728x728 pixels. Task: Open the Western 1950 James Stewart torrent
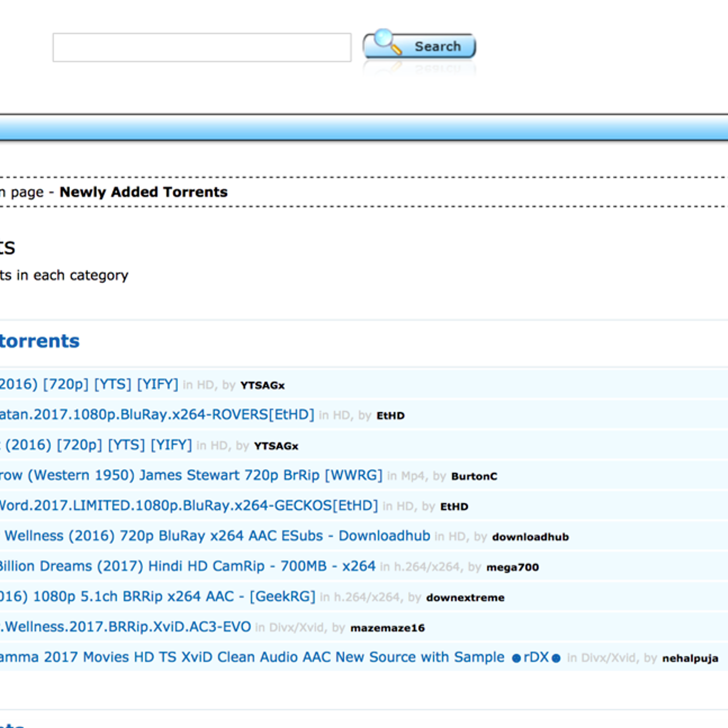click(191, 475)
